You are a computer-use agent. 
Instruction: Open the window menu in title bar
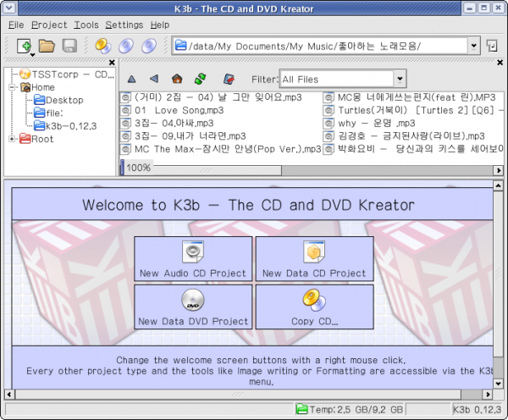pyautogui.click(x=9, y=8)
